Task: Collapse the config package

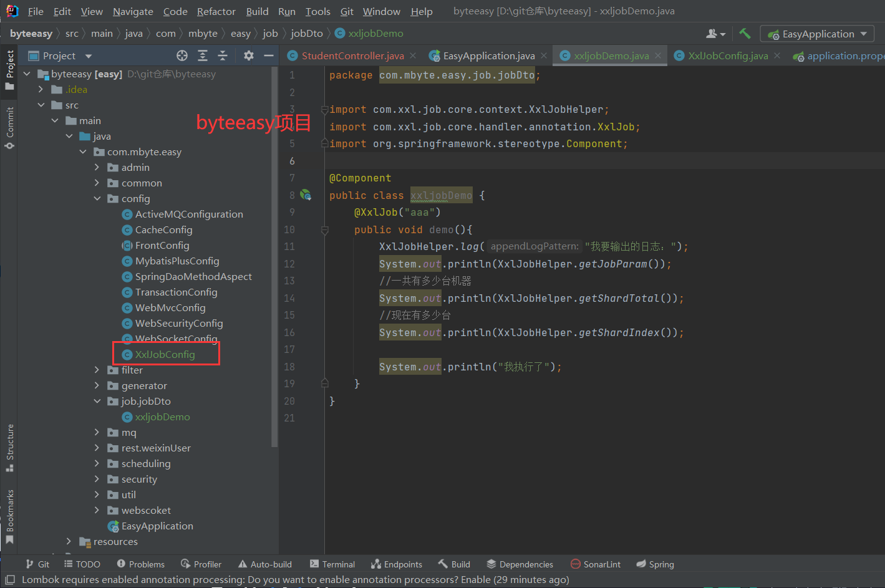Action: pyautogui.click(x=97, y=198)
